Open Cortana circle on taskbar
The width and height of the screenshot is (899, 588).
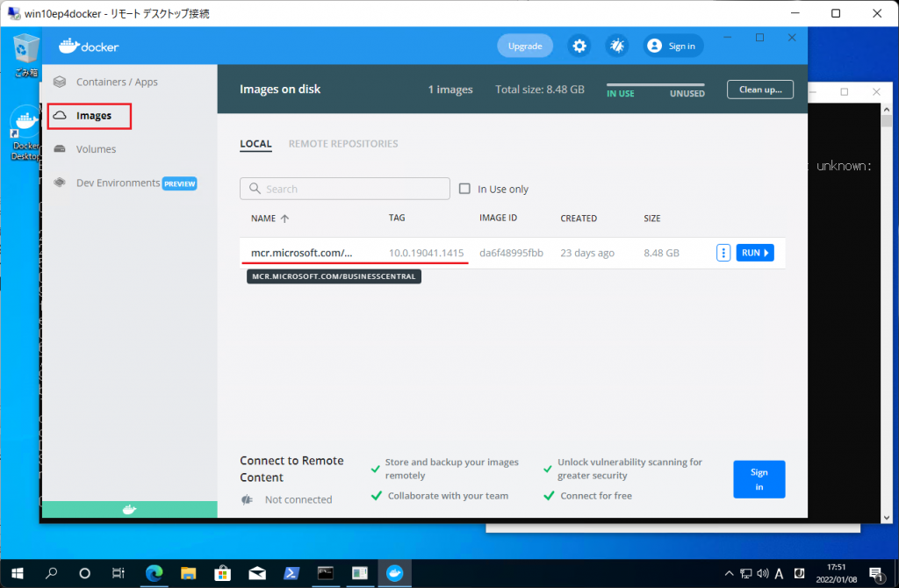point(85,573)
